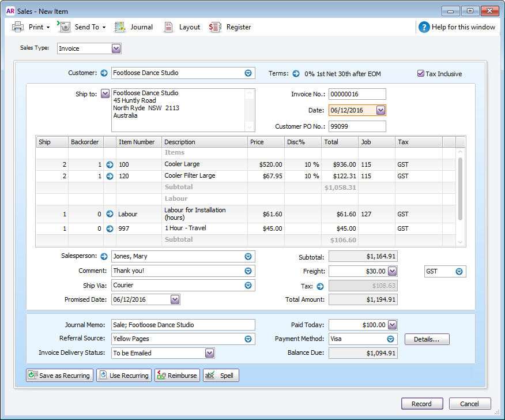The image size is (505, 420).
Task: Click the Print printer icon
Action: coord(18,27)
